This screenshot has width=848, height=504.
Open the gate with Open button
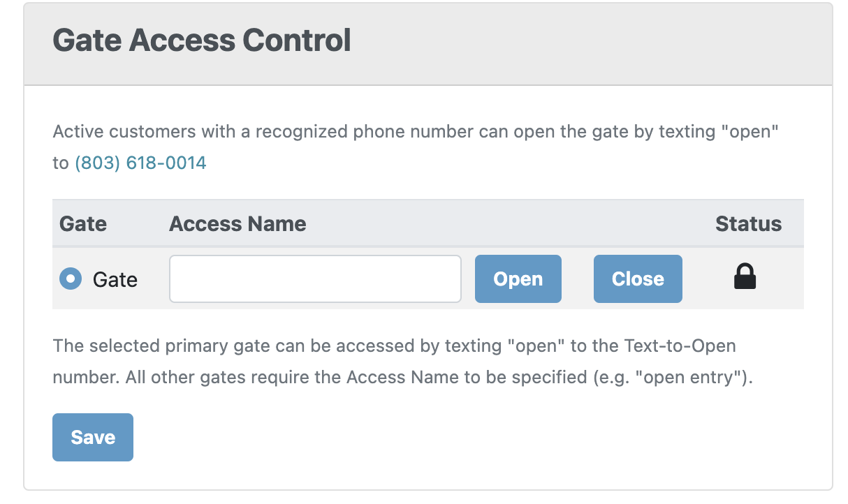pyautogui.click(x=518, y=279)
